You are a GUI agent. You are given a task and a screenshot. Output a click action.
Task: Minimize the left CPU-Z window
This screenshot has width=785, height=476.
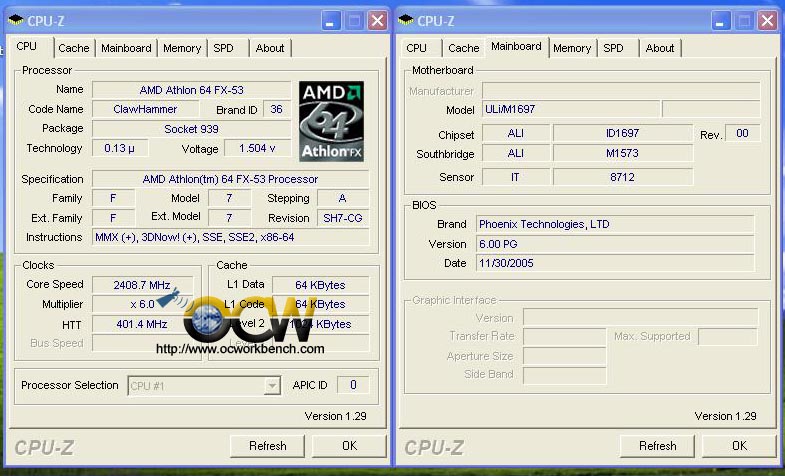pos(330,21)
